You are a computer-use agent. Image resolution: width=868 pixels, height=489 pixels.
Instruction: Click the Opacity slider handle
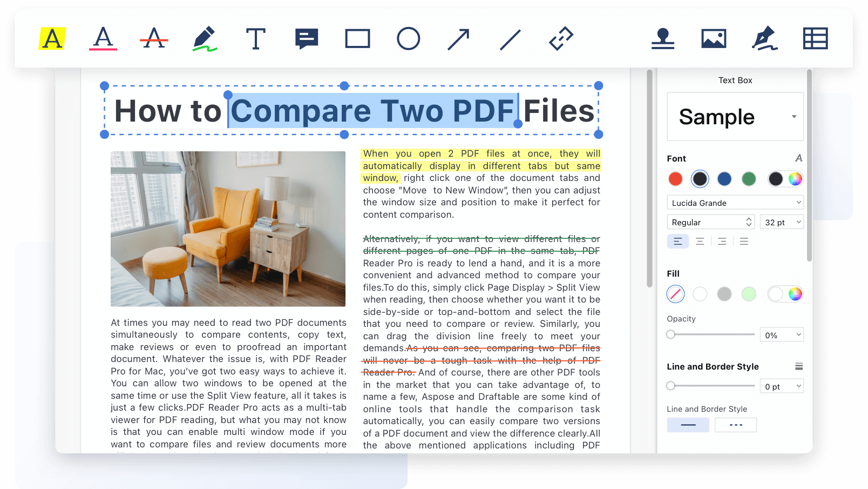pos(670,334)
